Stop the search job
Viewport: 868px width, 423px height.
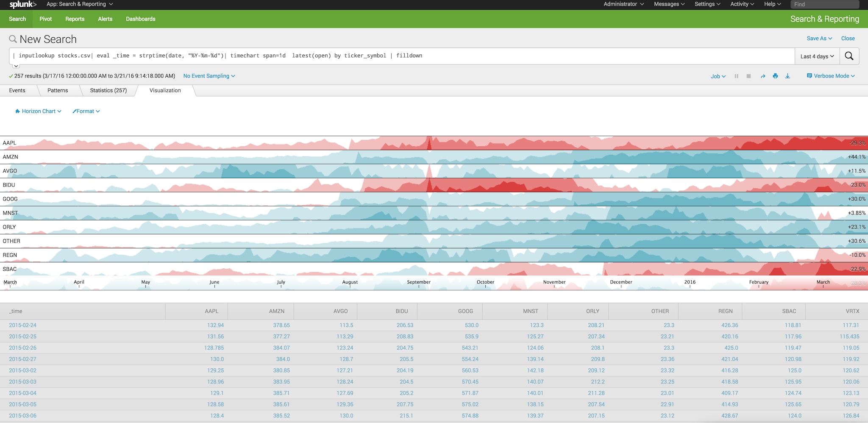tap(748, 76)
